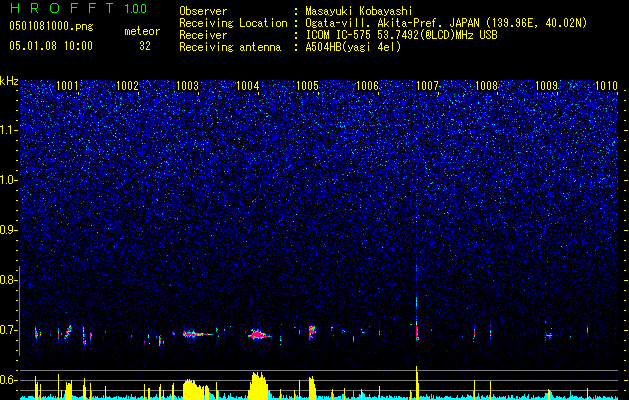The image size is (629, 400).
Task: Select observer name Masayuki Kobayashi
Action: [x=358, y=11]
